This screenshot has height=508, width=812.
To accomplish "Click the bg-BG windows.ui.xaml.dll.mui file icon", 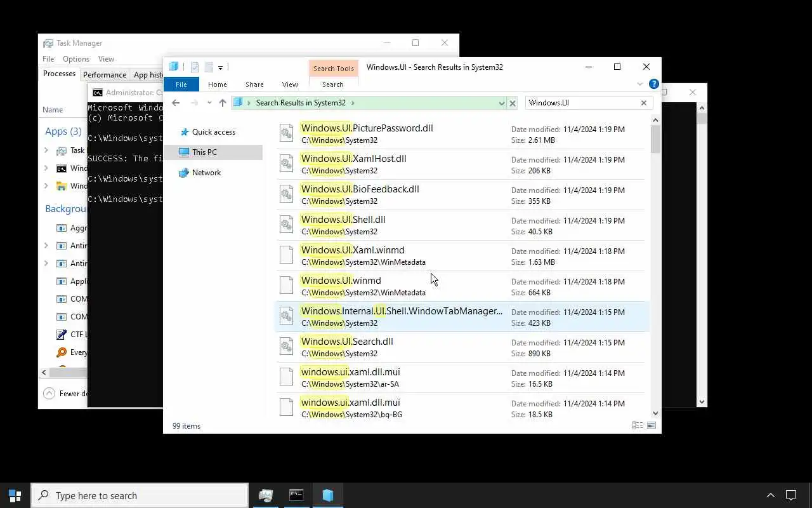I will 287,408.
